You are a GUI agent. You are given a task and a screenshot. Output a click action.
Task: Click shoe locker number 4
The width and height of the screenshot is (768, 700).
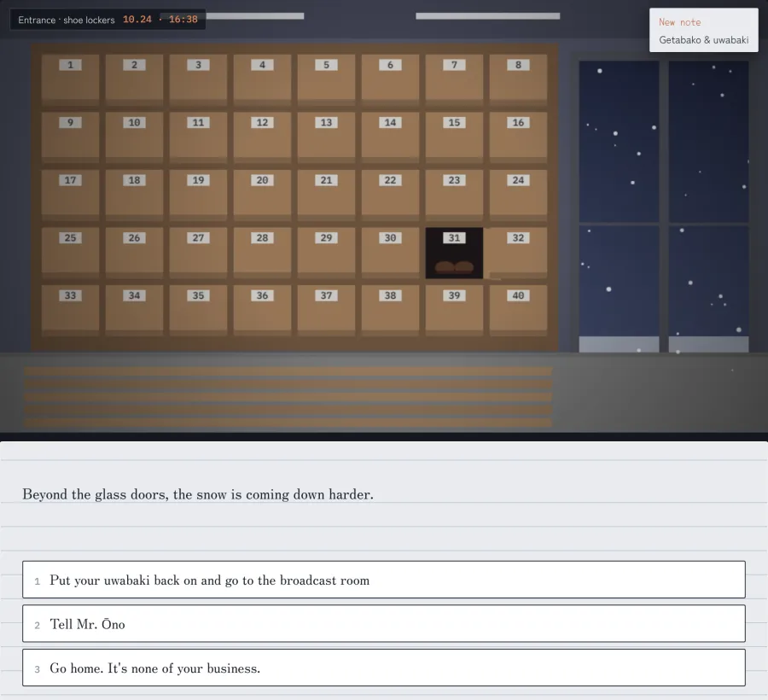262,80
